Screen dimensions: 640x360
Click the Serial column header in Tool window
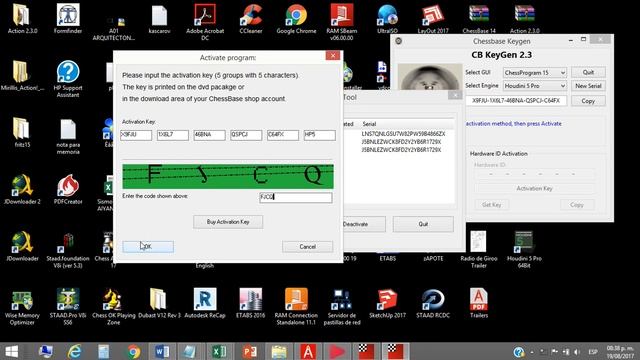[369, 124]
